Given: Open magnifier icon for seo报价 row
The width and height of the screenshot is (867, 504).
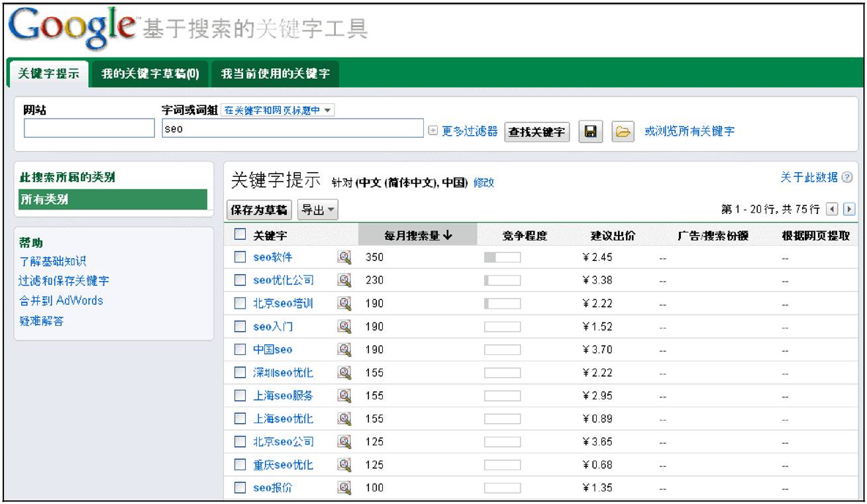Looking at the screenshot, I should [x=344, y=488].
